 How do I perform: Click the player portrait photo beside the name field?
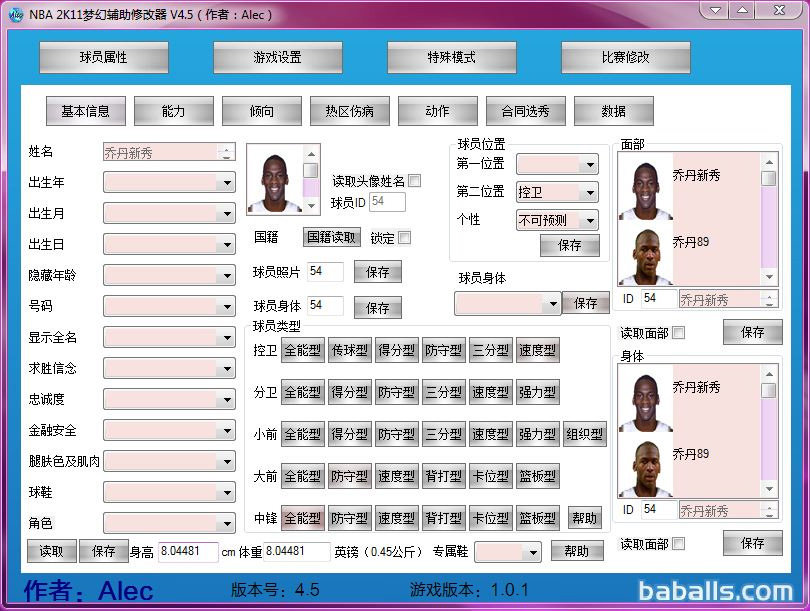273,181
